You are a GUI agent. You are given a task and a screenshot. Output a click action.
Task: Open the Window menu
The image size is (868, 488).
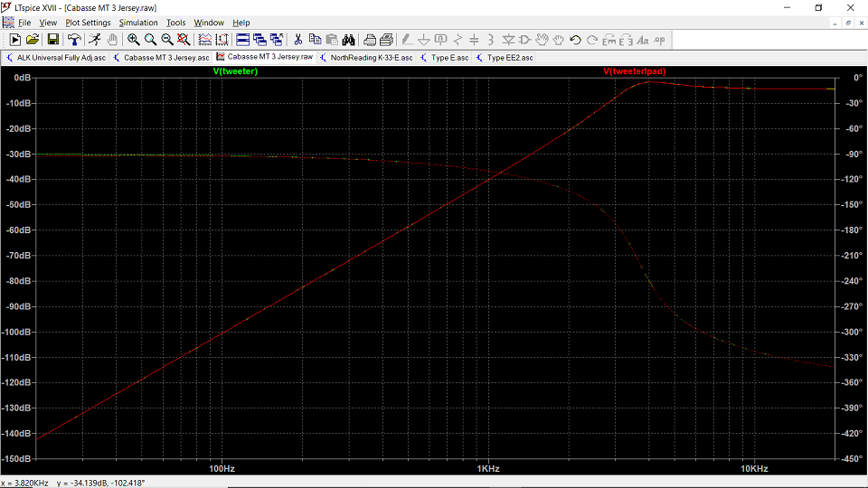point(209,23)
